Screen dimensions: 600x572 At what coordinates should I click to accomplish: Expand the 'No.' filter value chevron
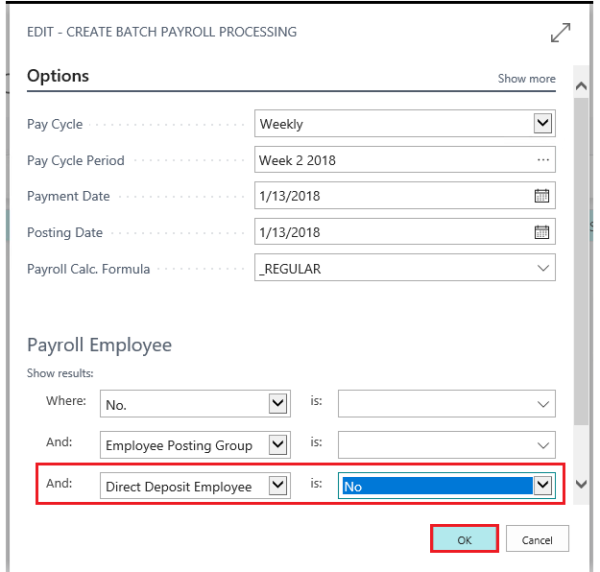pyautogui.click(x=543, y=404)
